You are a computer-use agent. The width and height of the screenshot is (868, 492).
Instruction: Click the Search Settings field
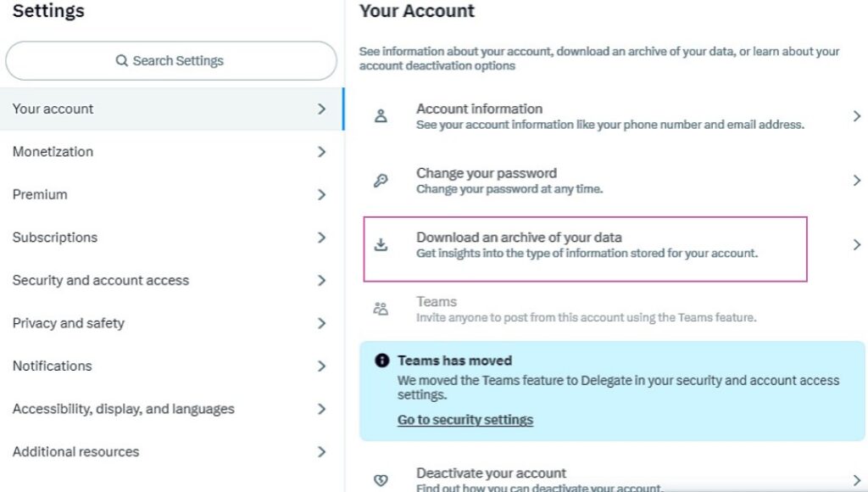click(171, 60)
